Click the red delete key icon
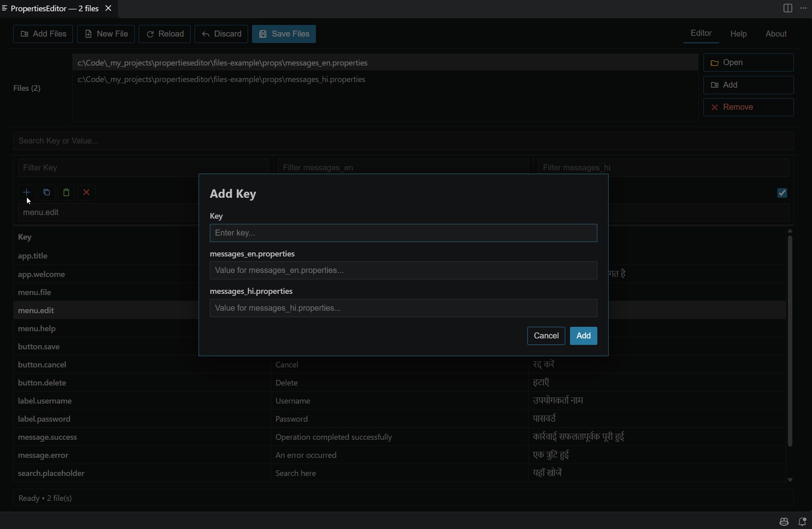812x529 pixels. [x=86, y=193]
